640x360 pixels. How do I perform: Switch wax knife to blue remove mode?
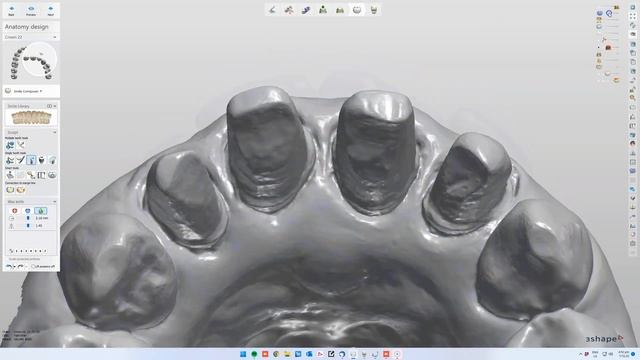tap(28, 211)
